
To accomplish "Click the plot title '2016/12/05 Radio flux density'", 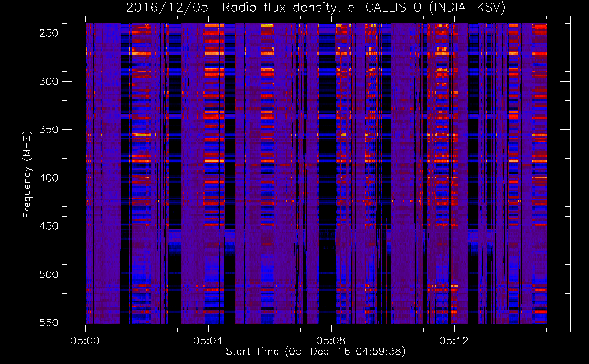I will tap(316, 8).
